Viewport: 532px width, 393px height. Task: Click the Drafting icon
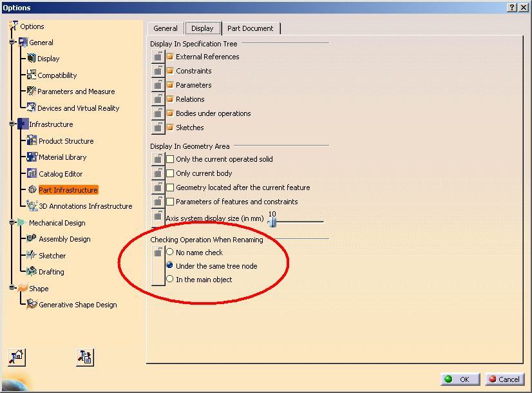[32, 271]
